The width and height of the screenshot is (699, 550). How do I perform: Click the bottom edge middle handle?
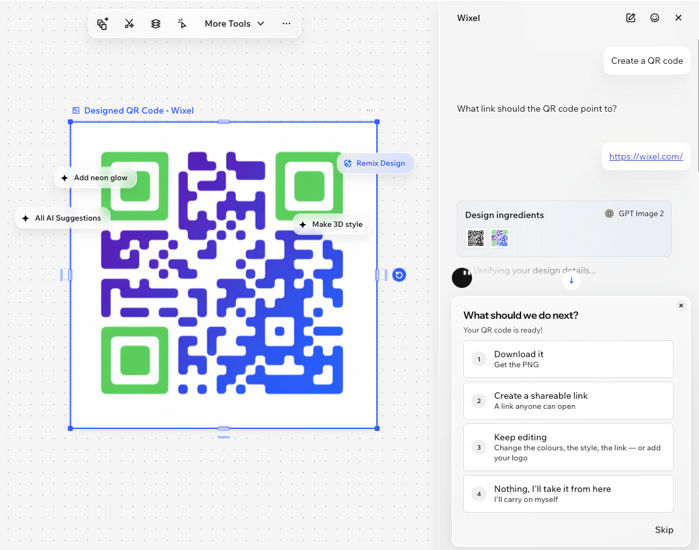click(224, 428)
